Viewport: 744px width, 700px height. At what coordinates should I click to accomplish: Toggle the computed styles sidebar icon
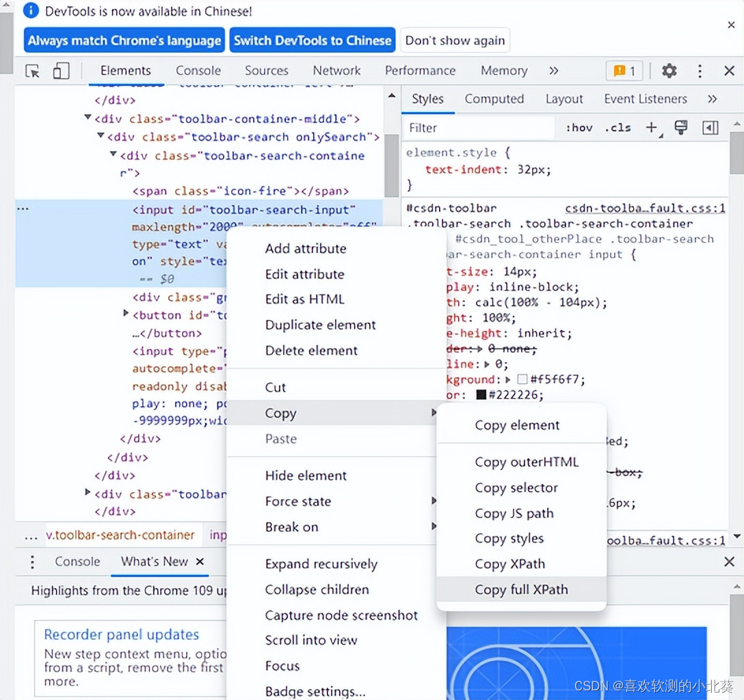click(710, 128)
